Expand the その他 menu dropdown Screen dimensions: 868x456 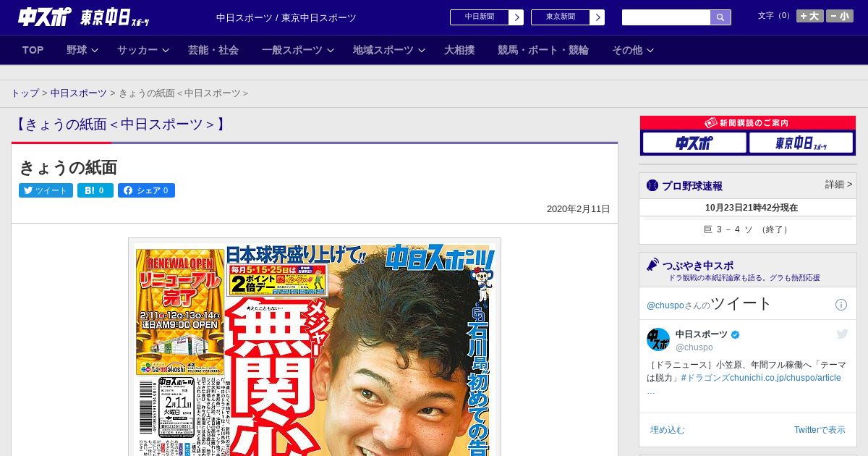click(633, 50)
